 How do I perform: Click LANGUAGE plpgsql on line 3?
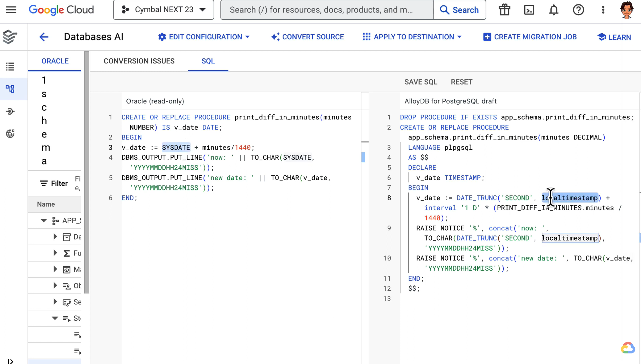click(440, 148)
